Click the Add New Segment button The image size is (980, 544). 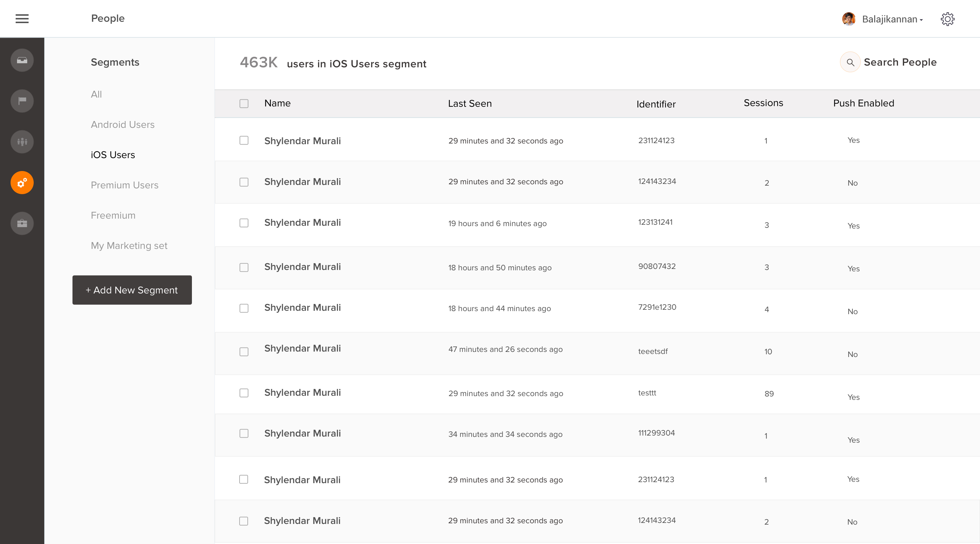point(132,290)
